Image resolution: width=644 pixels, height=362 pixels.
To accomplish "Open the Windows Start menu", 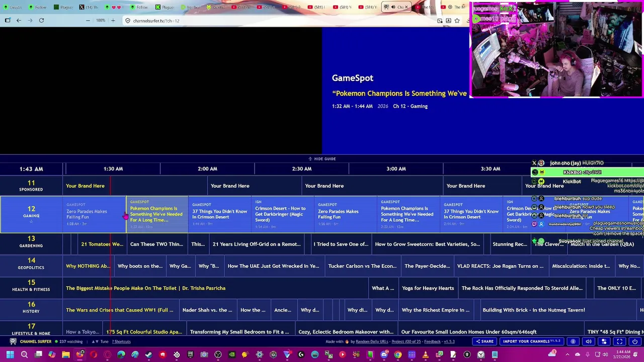I will pos(10,355).
